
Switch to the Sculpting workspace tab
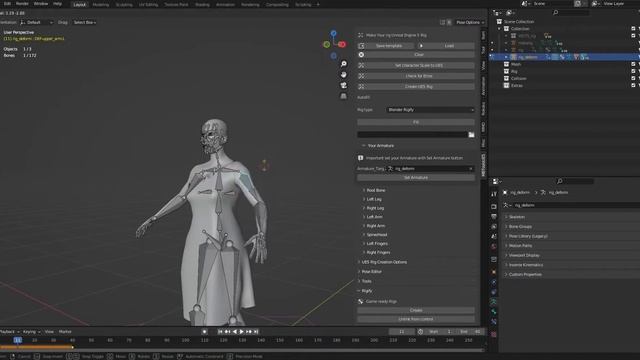click(x=124, y=4)
